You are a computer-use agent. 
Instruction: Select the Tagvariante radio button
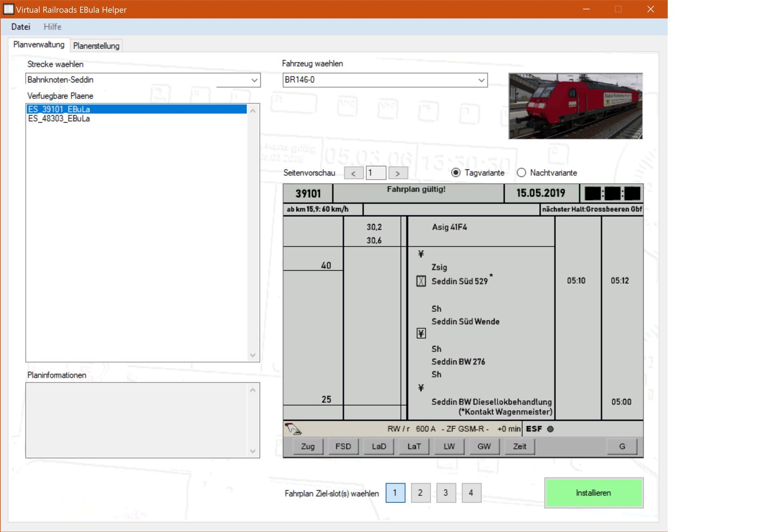tap(455, 173)
